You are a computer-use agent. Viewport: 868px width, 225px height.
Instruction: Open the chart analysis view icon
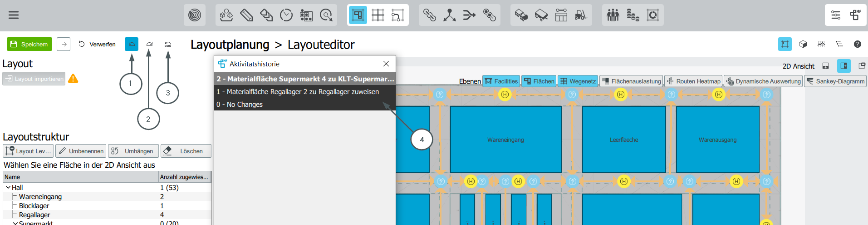coord(821,44)
